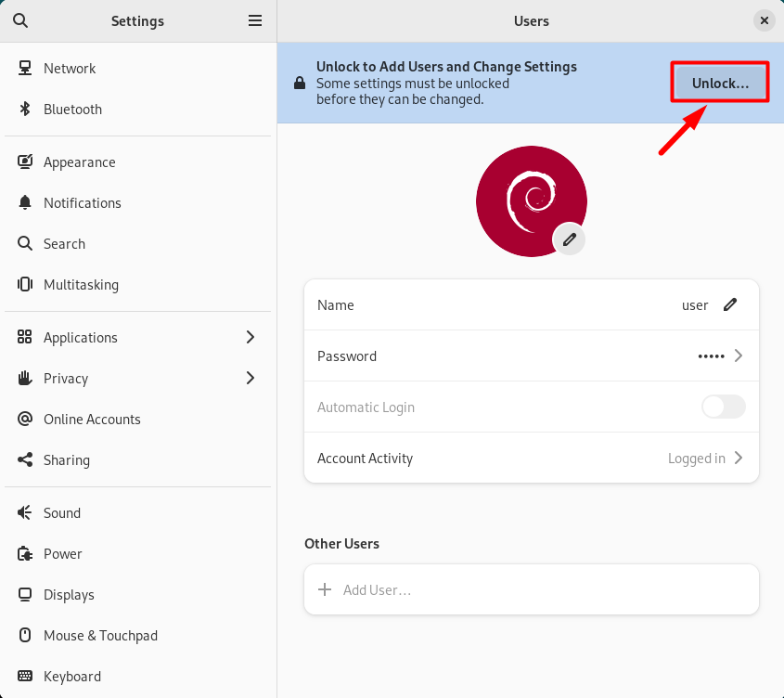Click the Online Accounts at-sign icon
The width and height of the screenshot is (784, 698).
pyautogui.click(x=24, y=419)
